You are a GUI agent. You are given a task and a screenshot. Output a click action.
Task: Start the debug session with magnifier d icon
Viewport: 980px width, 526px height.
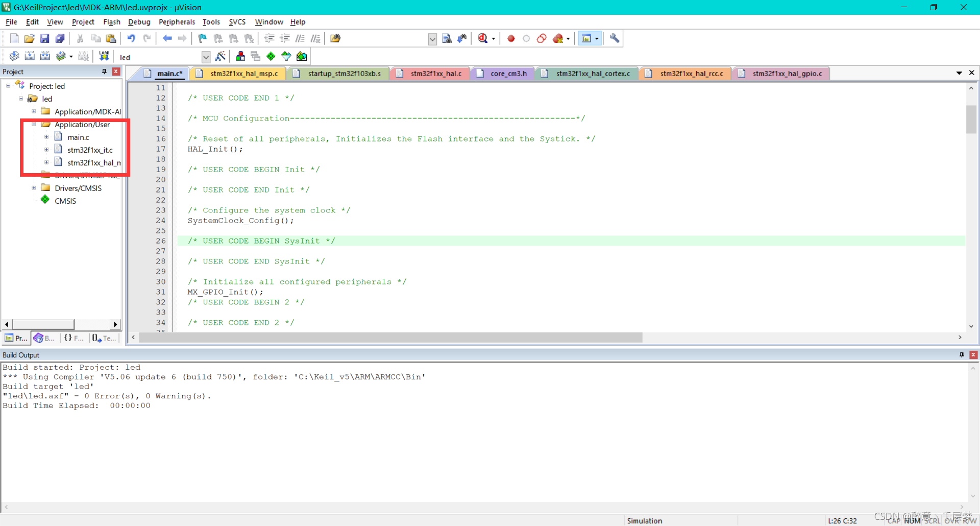click(x=483, y=38)
